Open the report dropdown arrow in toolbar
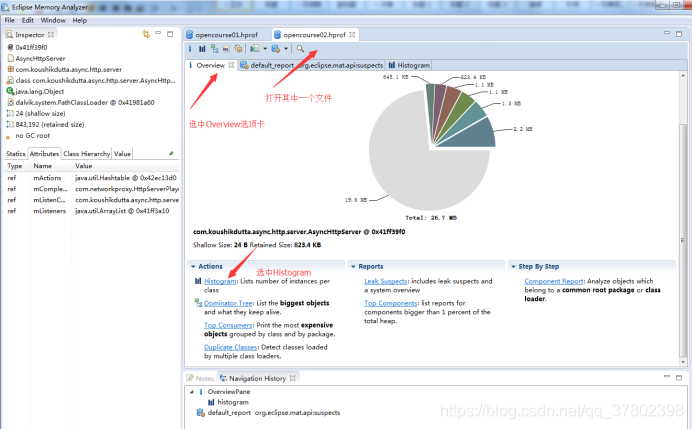 coord(265,49)
